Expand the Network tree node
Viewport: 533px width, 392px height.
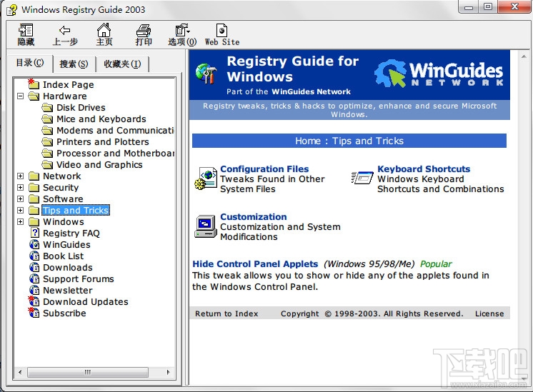(x=21, y=176)
